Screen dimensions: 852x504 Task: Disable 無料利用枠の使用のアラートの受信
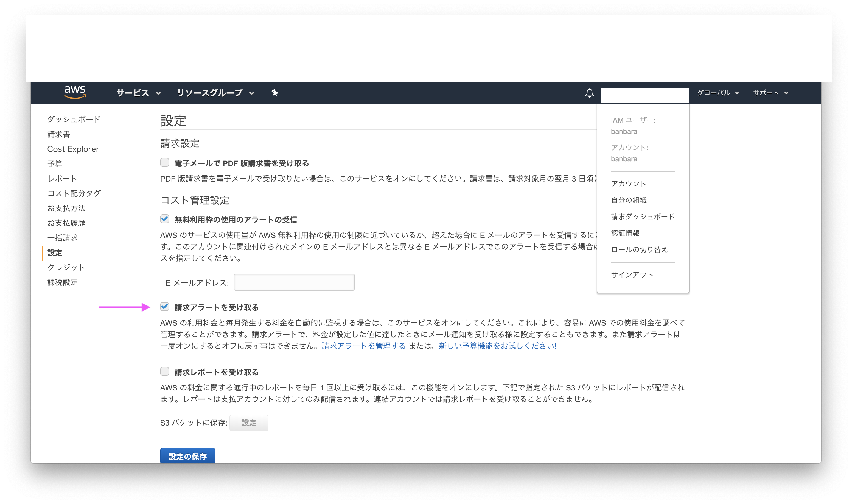pyautogui.click(x=164, y=219)
